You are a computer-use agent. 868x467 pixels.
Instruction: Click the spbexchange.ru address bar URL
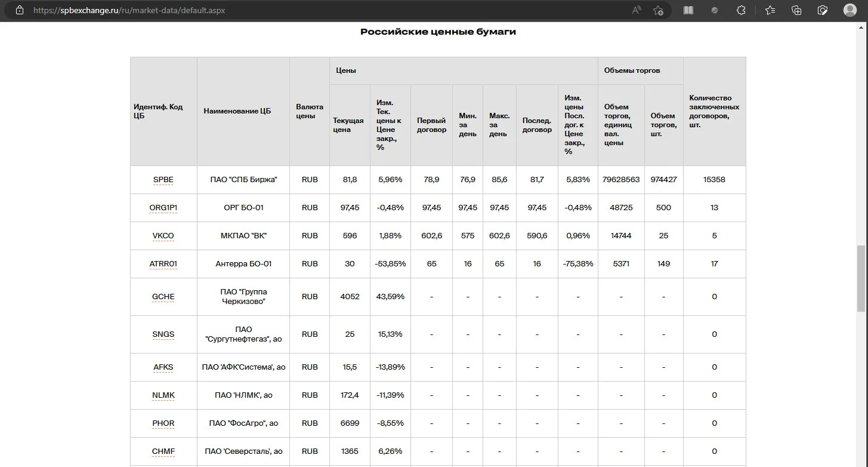(129, 10)
